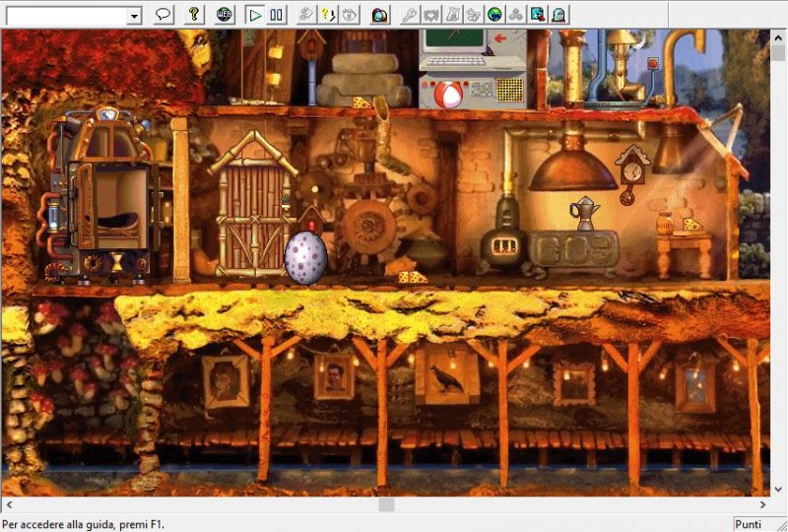Click the incubator machine on the left

(103, 196)
